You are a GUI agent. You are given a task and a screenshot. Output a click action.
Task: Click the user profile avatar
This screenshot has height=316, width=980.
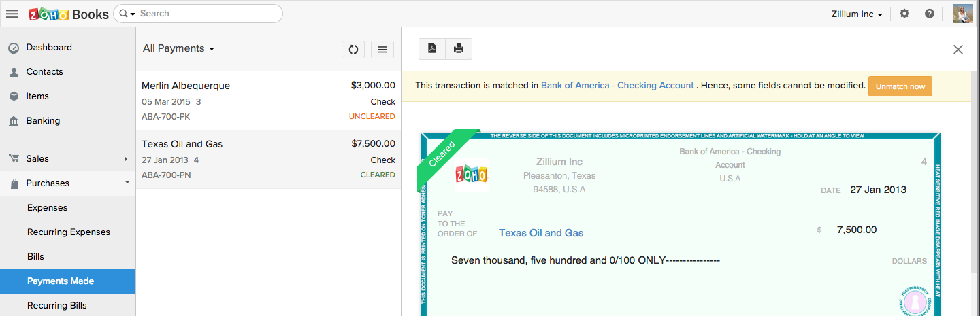[962, 14]
